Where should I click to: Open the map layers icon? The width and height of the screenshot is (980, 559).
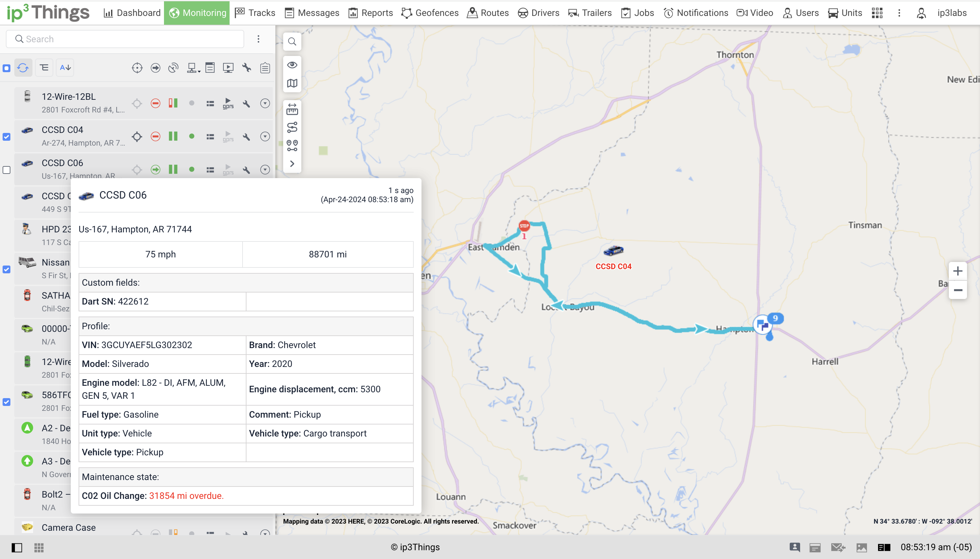coord(292,83)
